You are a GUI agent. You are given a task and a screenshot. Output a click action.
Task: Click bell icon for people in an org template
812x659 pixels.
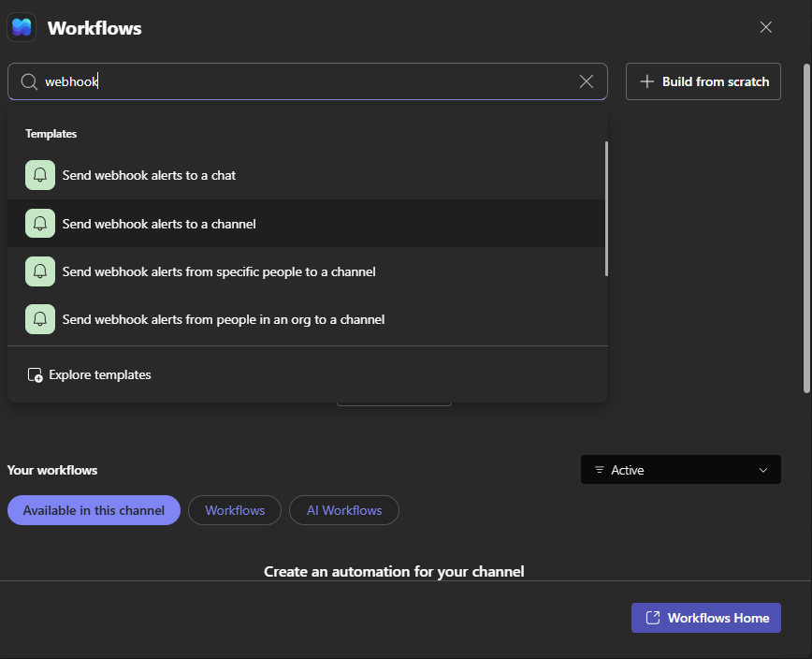pos(40,319)
